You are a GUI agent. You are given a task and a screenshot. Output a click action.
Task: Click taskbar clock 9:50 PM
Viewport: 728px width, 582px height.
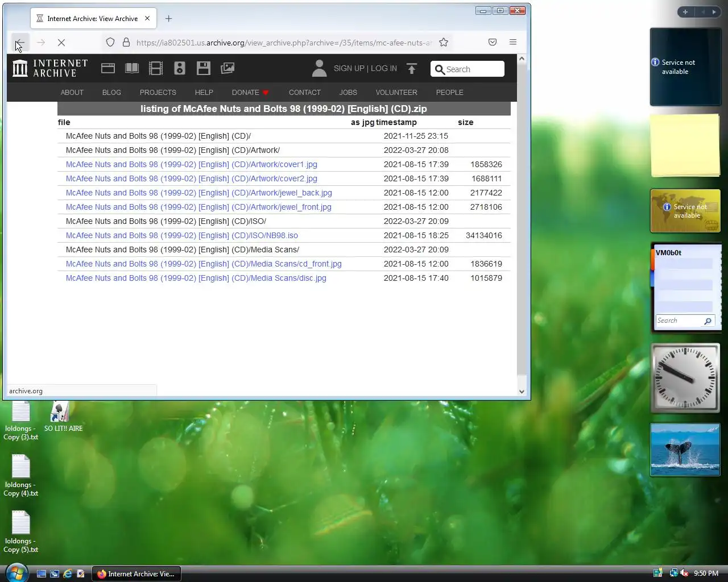[706, 573]
